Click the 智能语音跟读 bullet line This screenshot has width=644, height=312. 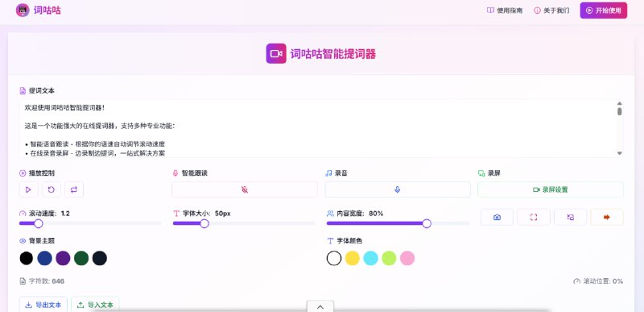95,144
